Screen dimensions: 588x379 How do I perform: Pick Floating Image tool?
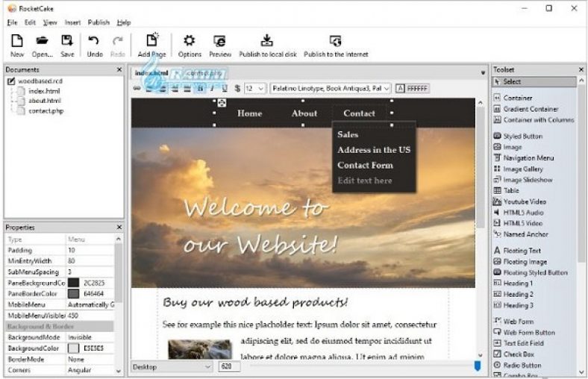coord(521,262)
